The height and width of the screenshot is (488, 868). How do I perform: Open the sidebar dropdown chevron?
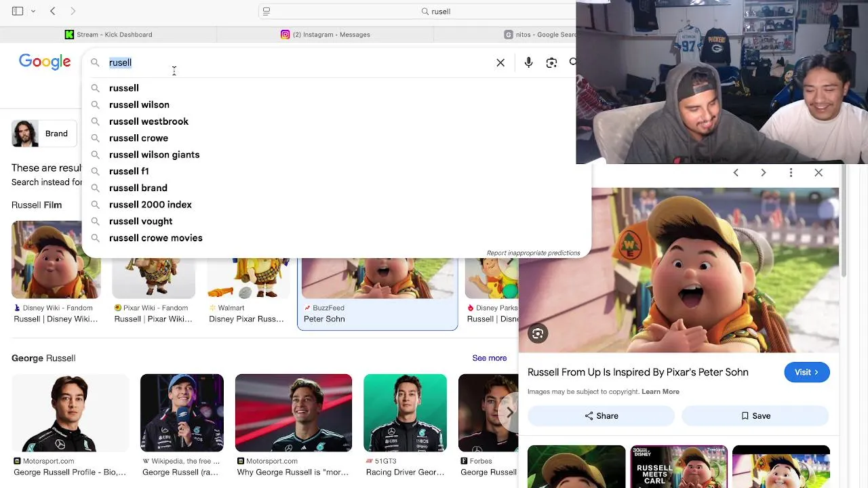33,12
